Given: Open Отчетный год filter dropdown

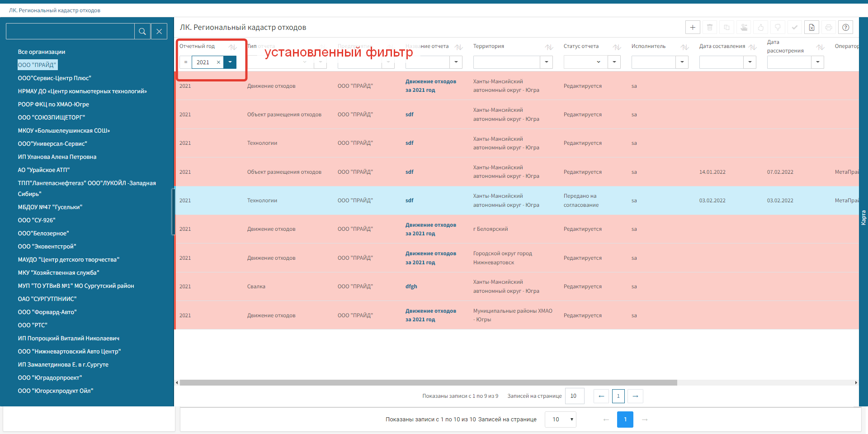Looking at the screenshot, I should 230,62.
